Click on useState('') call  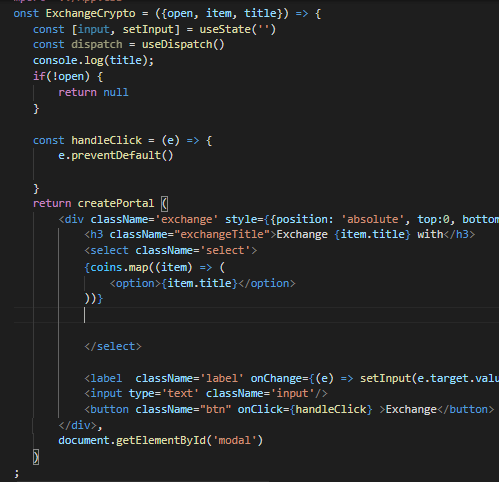(238, 29)
